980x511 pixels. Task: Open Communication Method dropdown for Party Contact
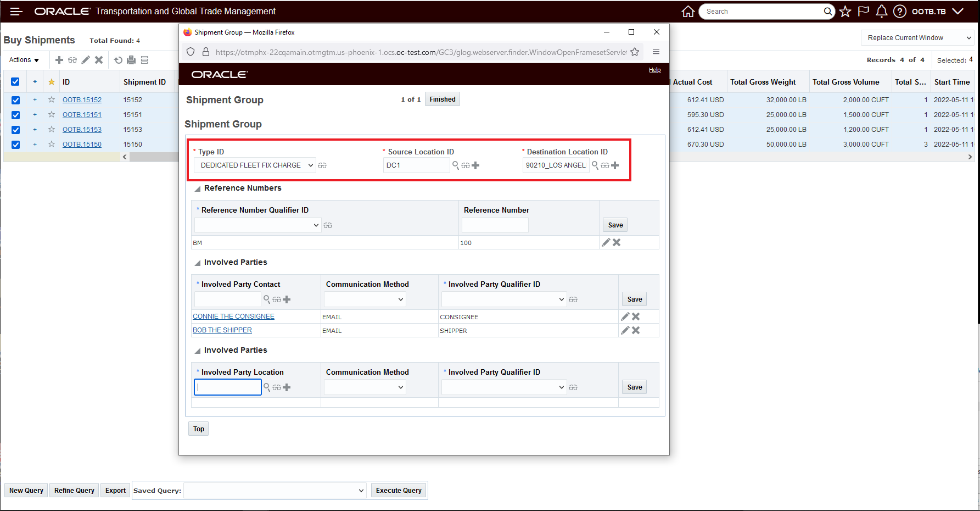tap(365, 299)
